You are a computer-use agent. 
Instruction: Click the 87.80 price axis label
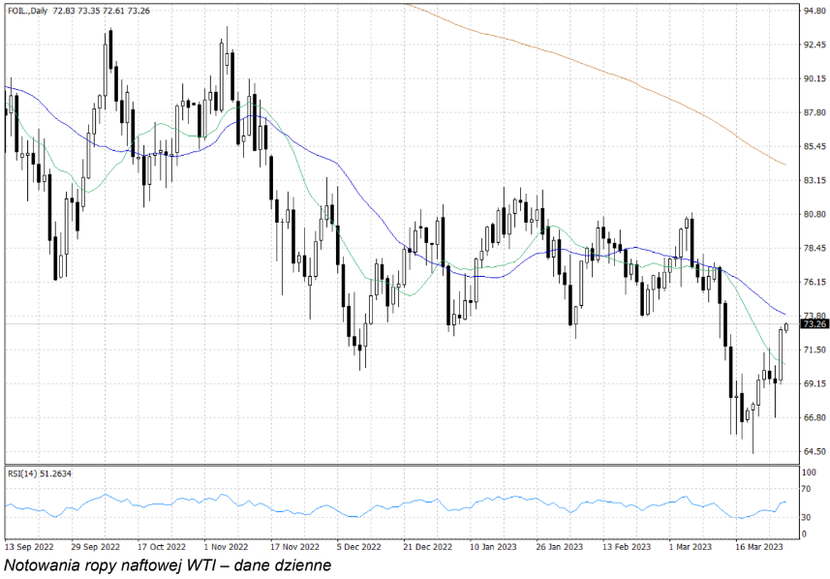coord(815,112)
